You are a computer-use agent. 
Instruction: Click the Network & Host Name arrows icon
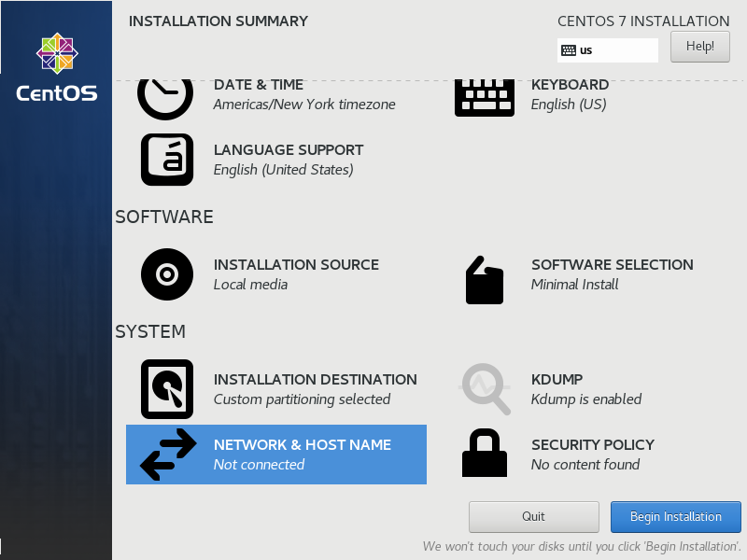point(165,455)
